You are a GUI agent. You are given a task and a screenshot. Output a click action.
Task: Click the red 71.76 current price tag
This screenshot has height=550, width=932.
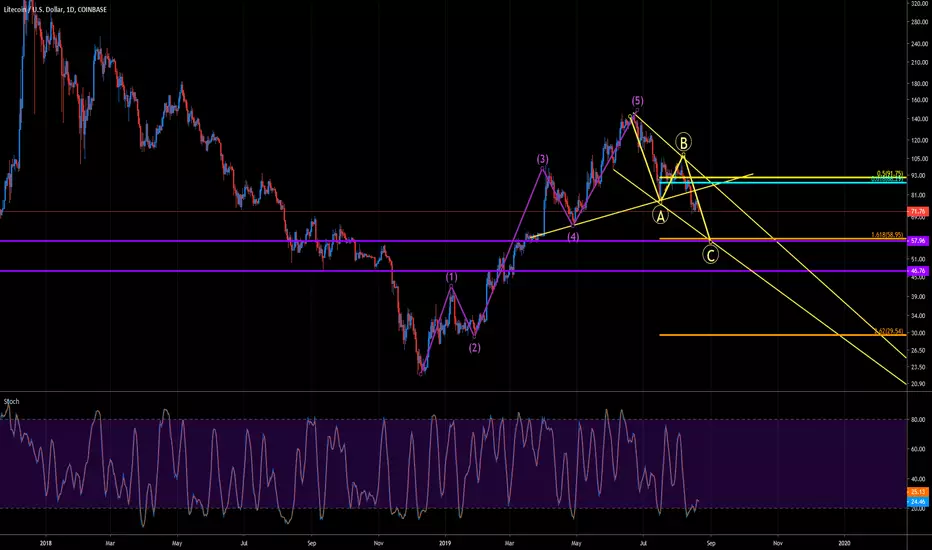pyautogui.click(x=918, y=211)
